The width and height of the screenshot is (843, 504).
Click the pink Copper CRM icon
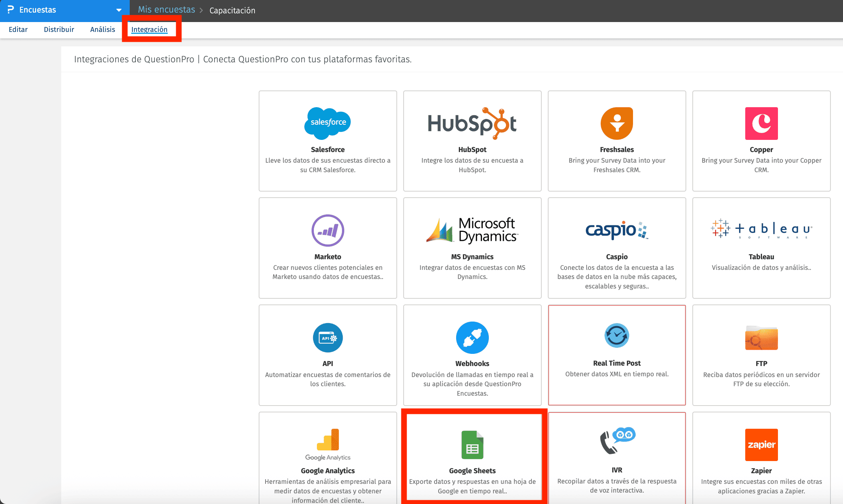click(761, 124)
